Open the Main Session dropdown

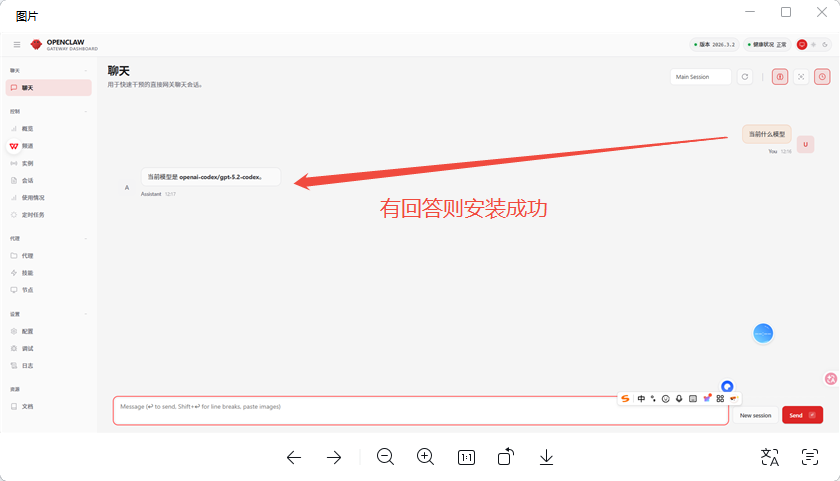(700, 77)
